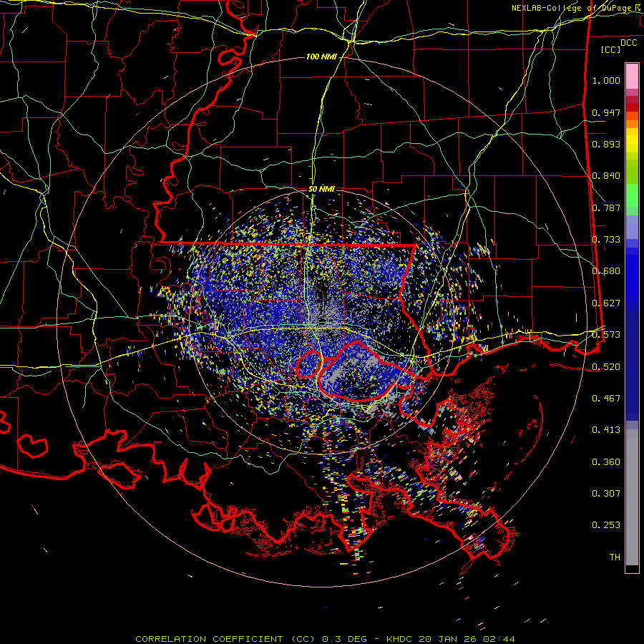644x644 pixels.
Task: Click the 0.680 scale value
Action: tap(606, 271)
